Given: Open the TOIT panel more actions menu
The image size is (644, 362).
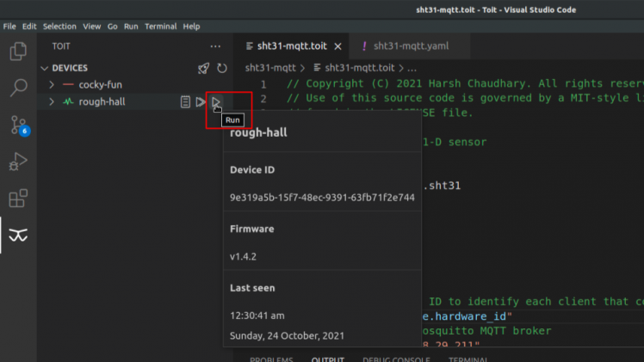Looking at the screenshot, I should tap(215, 46).
